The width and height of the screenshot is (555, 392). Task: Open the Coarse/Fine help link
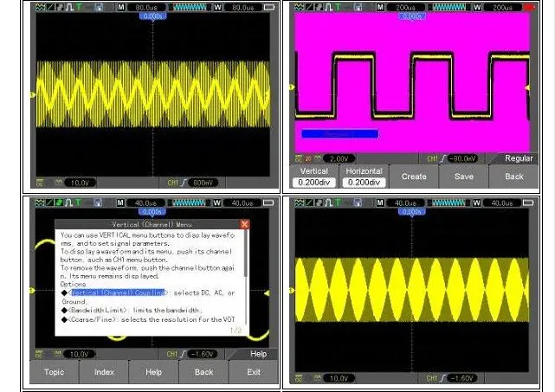pyautogui.click(x=92, y=319)
